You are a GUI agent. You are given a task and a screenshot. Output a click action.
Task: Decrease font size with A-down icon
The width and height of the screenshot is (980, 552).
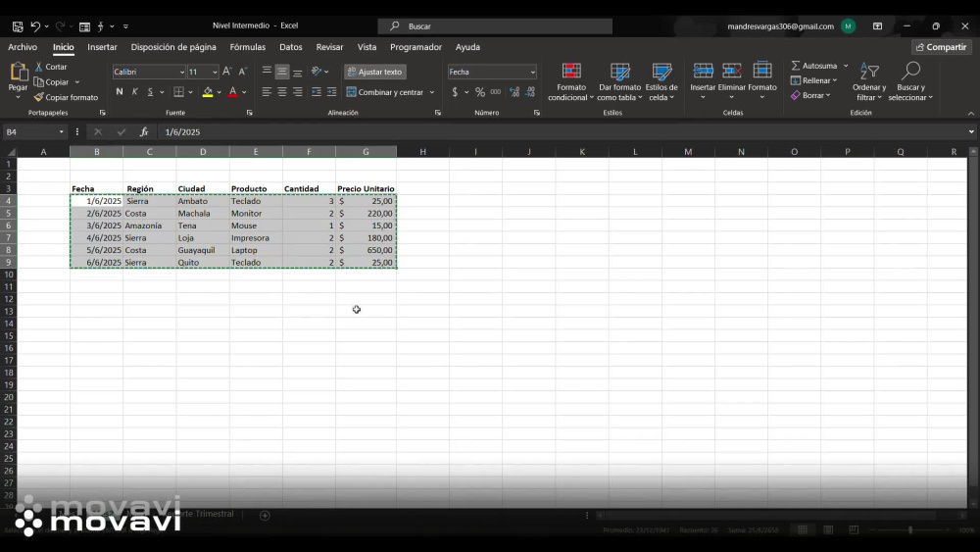[x=243, y=72]
